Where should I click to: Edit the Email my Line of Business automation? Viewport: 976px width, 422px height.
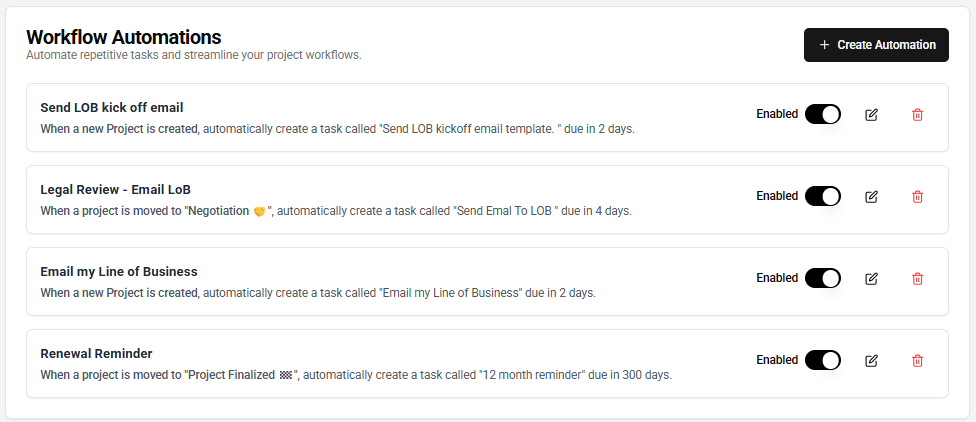click(x=871, y=279)
